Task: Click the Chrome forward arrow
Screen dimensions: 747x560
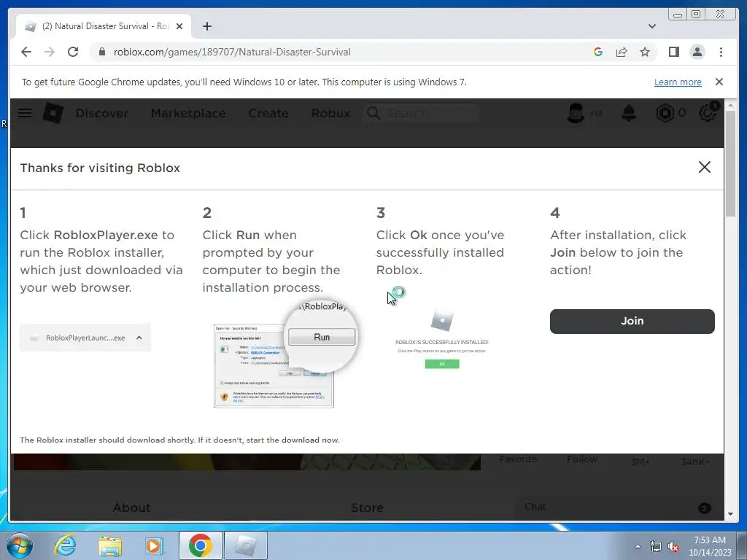Action: pyautogui.click(x=50, y=52)
